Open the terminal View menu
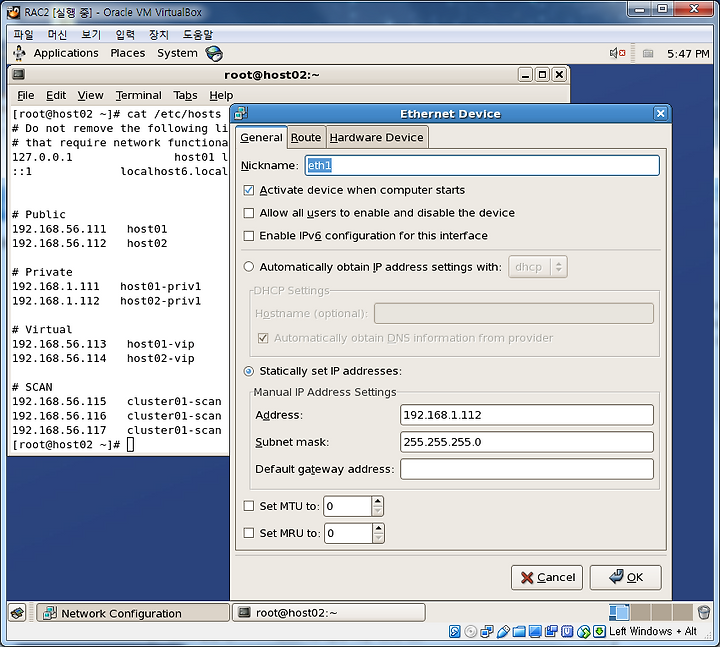The image size is (720, 647). click(90, 95)
